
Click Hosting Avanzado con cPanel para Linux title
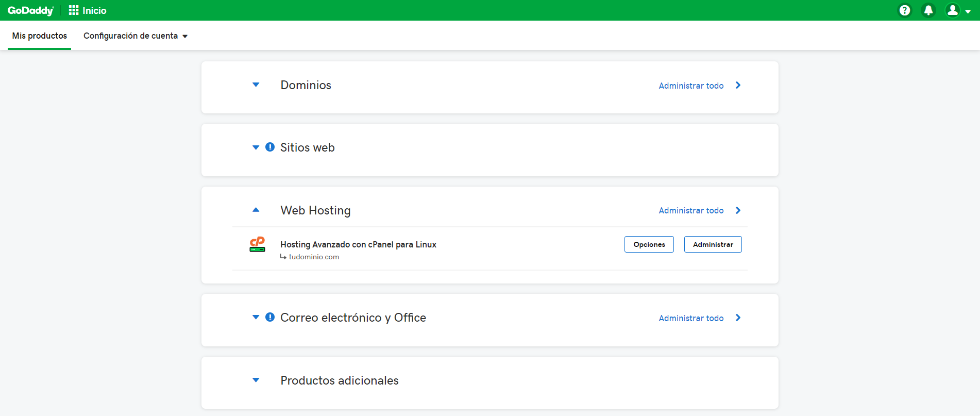358,244
